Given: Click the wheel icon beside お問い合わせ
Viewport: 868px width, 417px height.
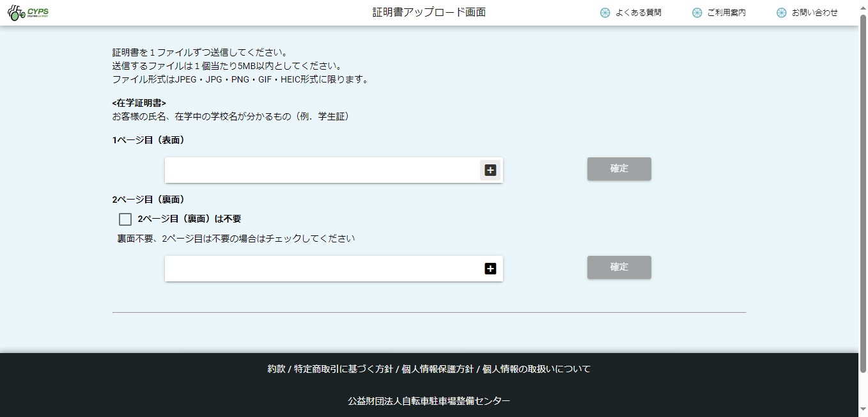Looking at the screenshot, I should coord(781,13).
